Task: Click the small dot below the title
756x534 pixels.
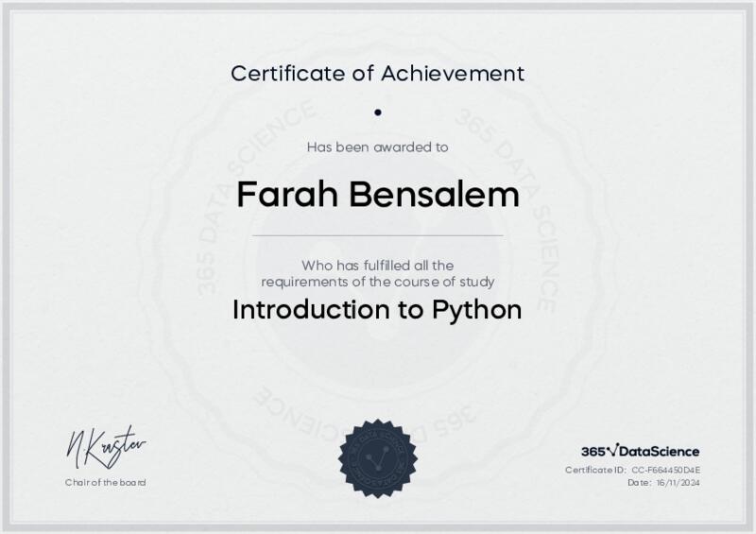Action: 378,112
